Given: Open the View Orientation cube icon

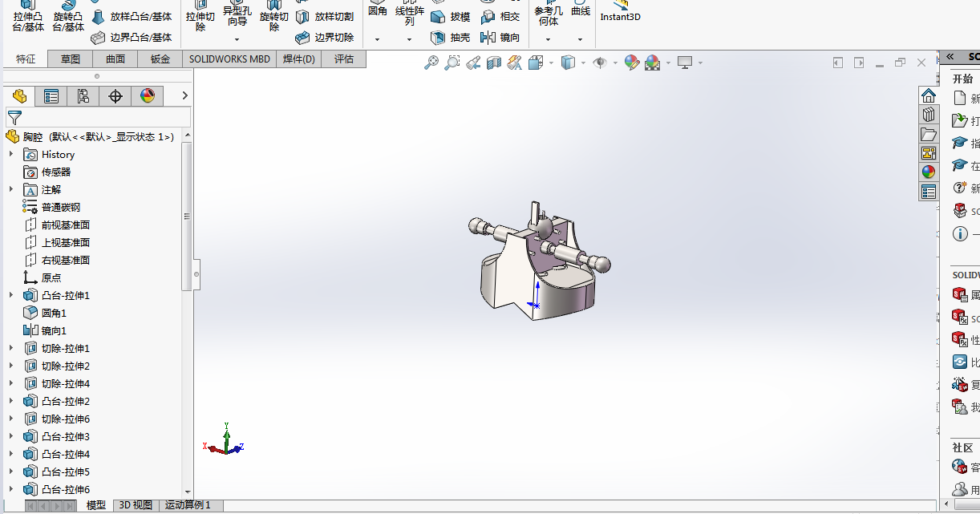Looking at the screenshot, I should click(x=536, y=63).
